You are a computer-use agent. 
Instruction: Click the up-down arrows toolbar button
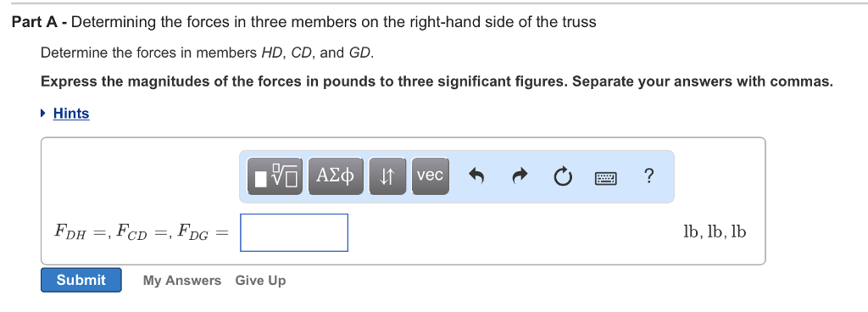(387, 175)
